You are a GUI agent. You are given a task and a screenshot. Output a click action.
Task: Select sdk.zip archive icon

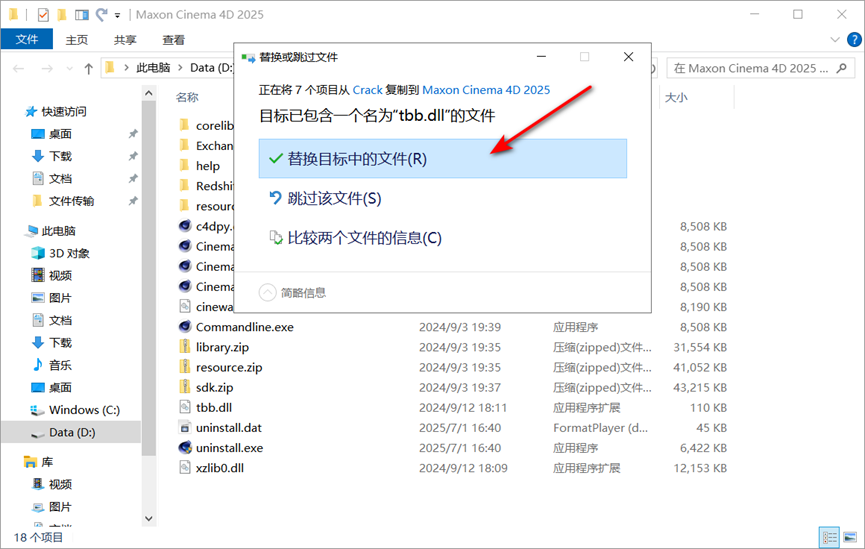click(x=185, y=387)
